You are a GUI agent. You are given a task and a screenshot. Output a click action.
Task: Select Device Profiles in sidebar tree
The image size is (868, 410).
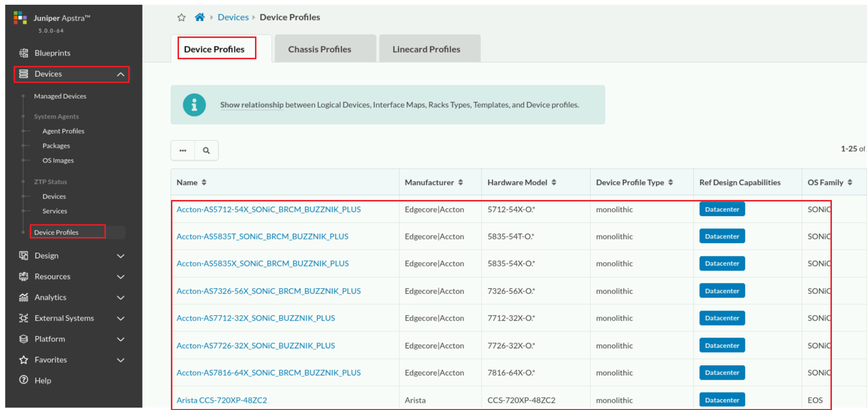pos(56,232)
